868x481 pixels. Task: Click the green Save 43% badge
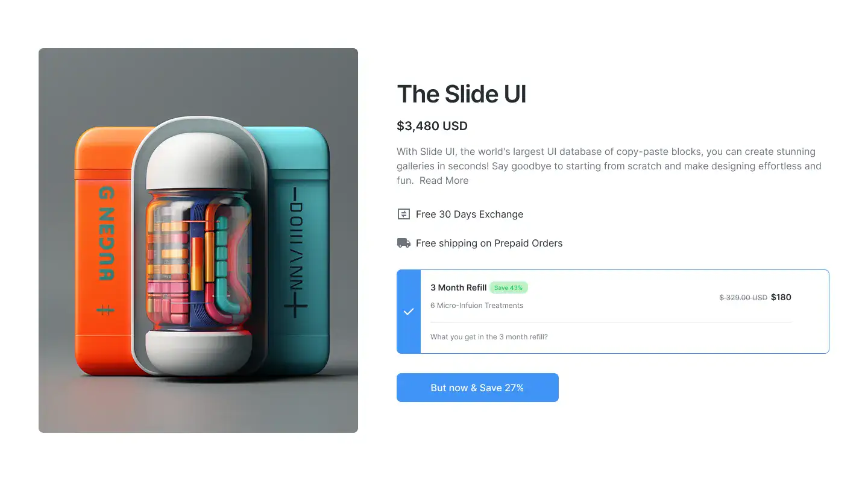pyautogui.click(x=508, y=288)
